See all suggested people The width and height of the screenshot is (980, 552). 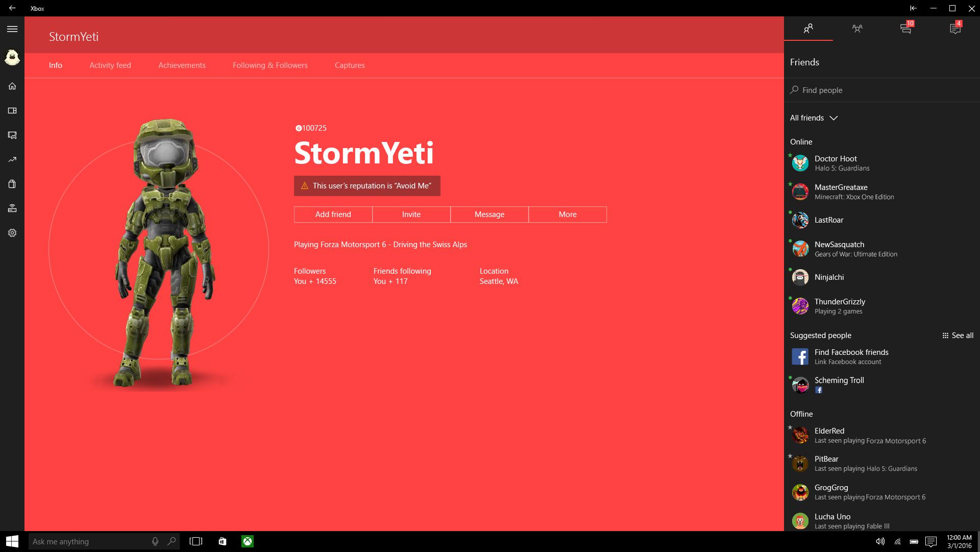pos(958,335)
